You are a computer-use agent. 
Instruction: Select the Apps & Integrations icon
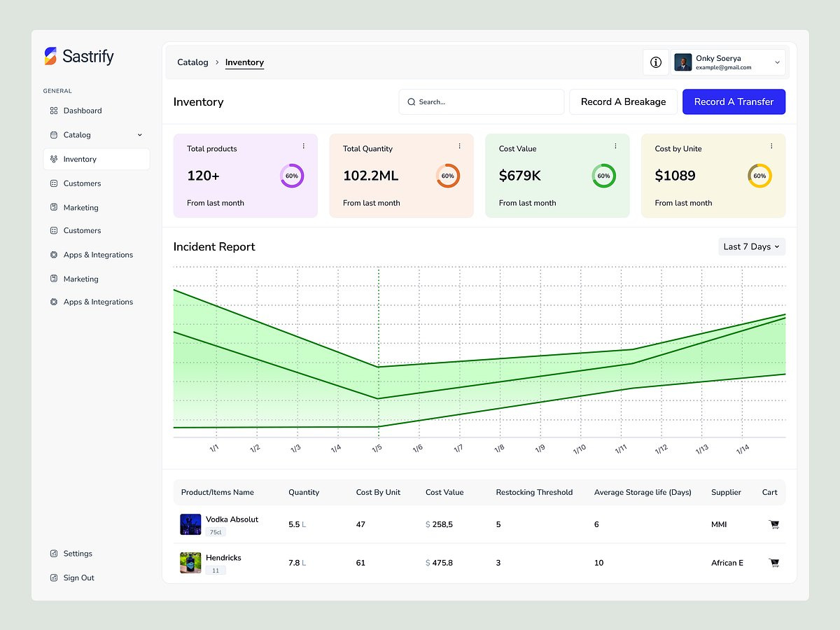pos(52,255)
